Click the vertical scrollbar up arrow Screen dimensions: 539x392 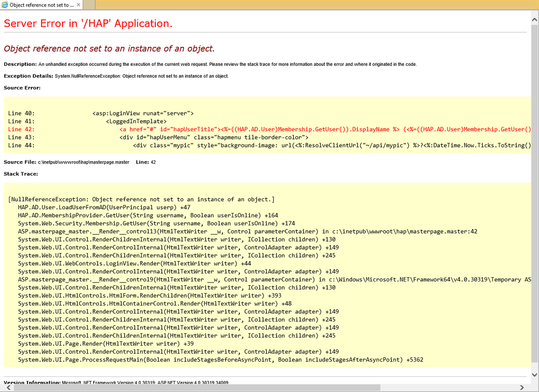[x=535, y=20]
